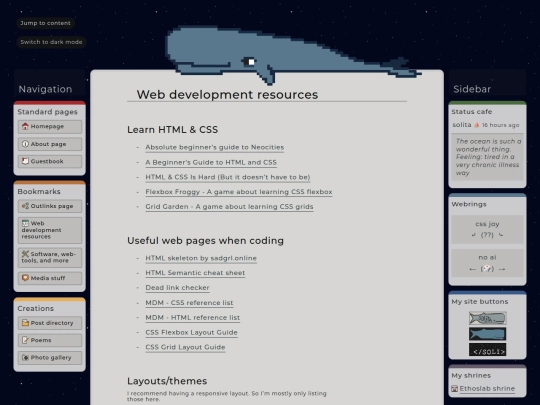The height and width of the screenshot is (405, 540).
Task: Click the camera icon on Photo gallery
Action: click(x=25, y=357)
